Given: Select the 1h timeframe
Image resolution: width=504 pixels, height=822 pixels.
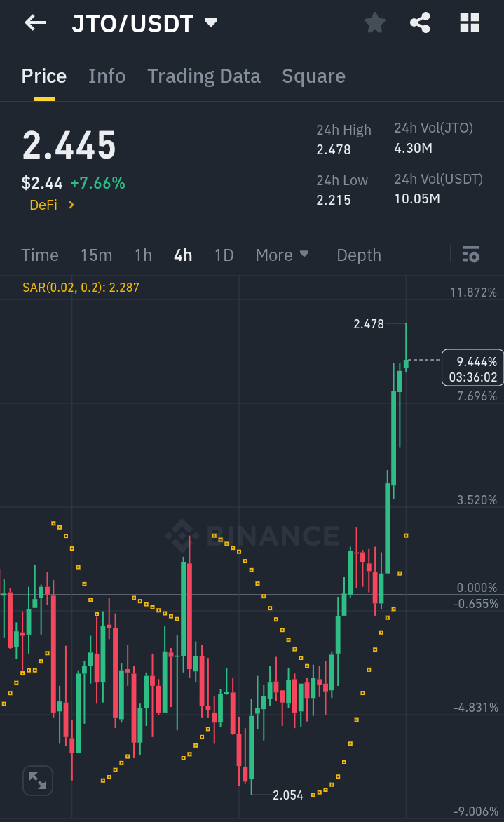Looking at the screenshot, I should 142,255.
